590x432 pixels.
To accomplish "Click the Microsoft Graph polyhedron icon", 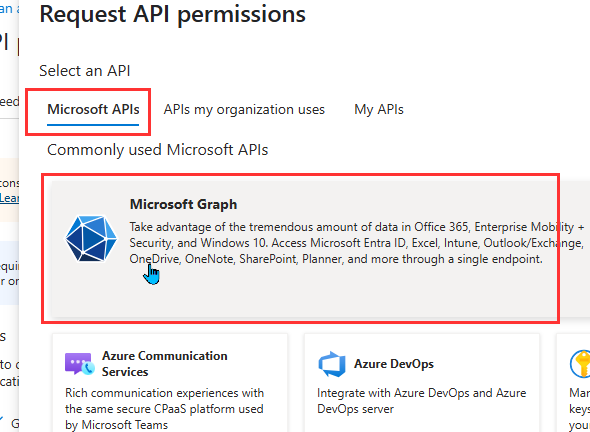I will click(x=91, y=238).
